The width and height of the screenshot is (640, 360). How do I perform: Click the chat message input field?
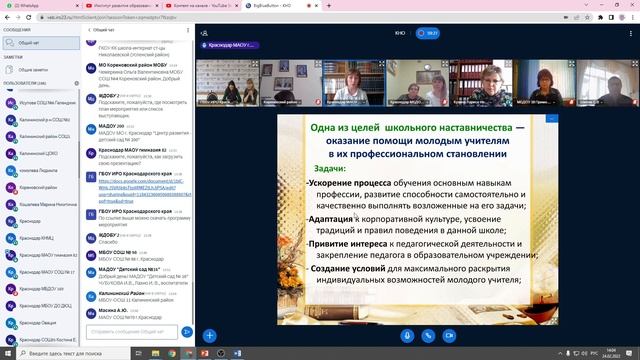[x=132, y=332]
